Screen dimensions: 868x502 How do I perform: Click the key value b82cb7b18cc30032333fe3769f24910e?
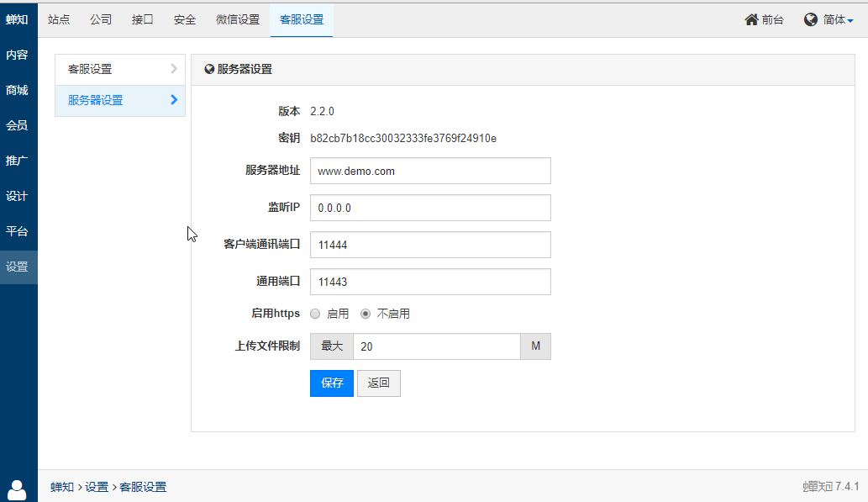coord(403,139)
